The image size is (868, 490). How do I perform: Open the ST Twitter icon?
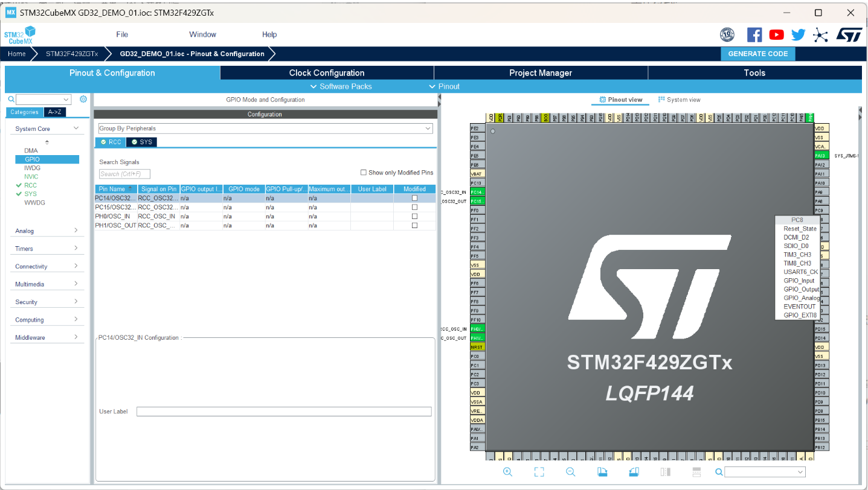(x=799, y=35)
